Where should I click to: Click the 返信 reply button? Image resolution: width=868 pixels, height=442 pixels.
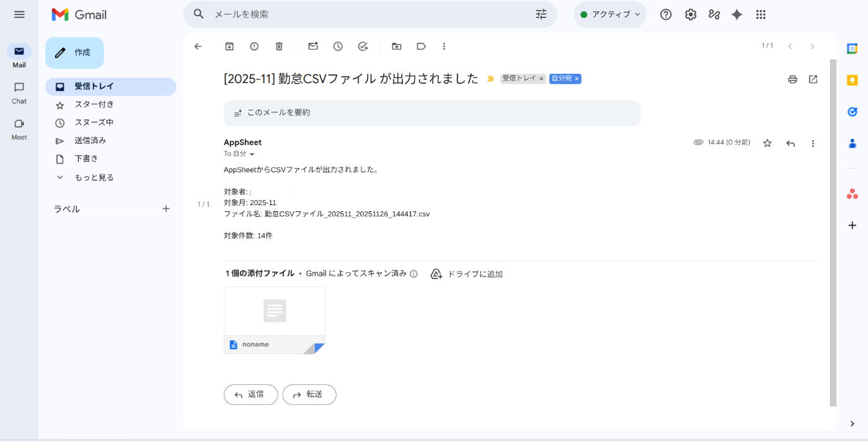click(x=250, y=394)
